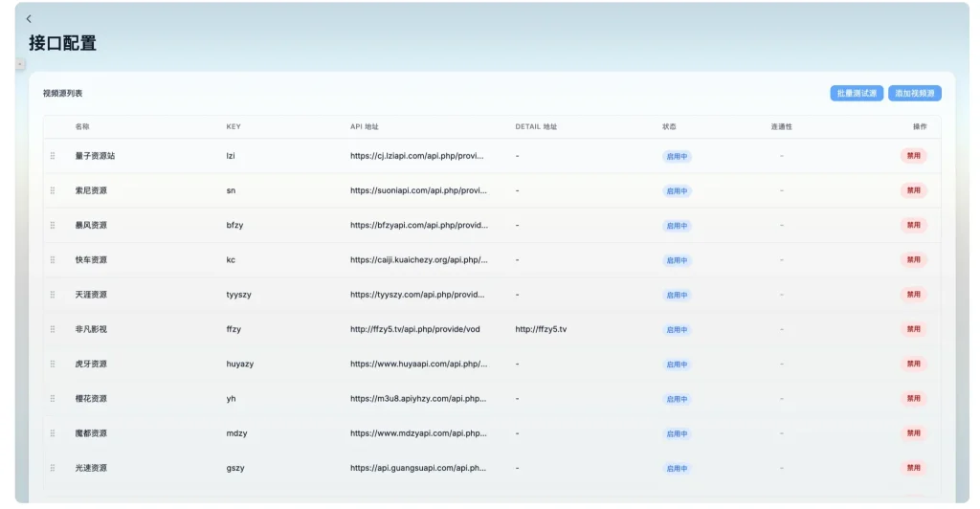Click the name 索尼资源
The image size is (980, 509).
click(x=91, y=190)
